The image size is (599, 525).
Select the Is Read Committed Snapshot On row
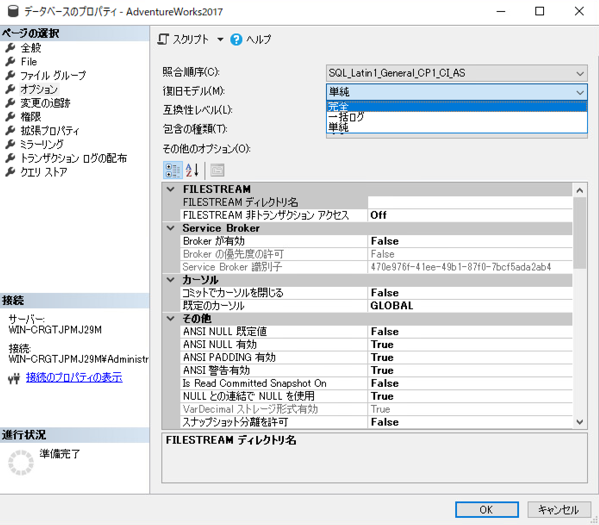[x=376, y=383]
